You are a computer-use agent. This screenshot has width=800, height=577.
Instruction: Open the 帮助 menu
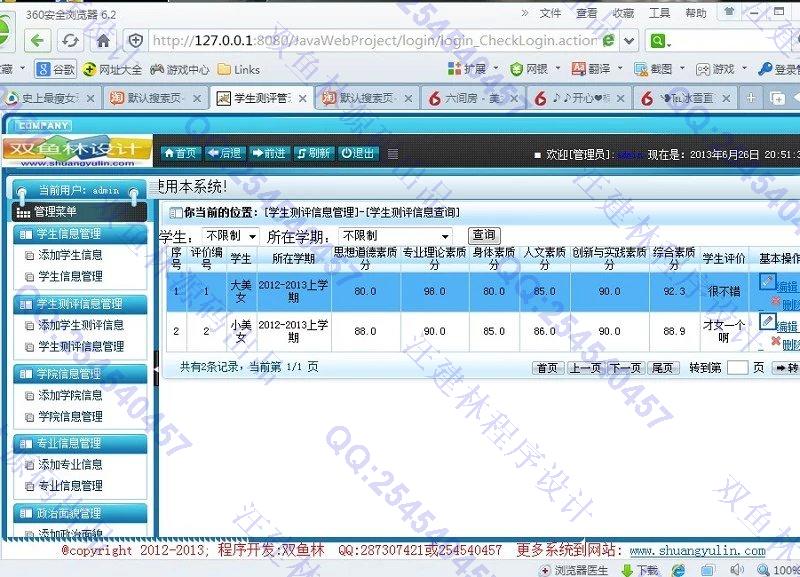point(696,13)
